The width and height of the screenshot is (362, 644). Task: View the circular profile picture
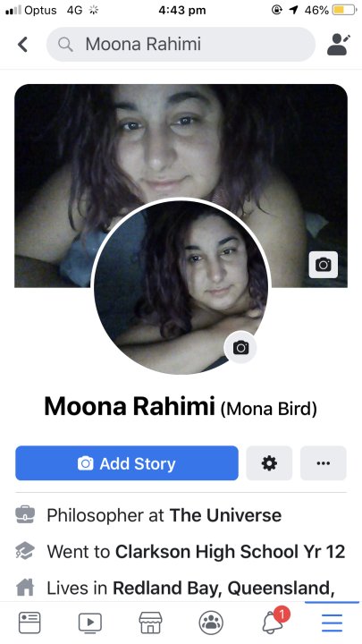click(181, 286)
